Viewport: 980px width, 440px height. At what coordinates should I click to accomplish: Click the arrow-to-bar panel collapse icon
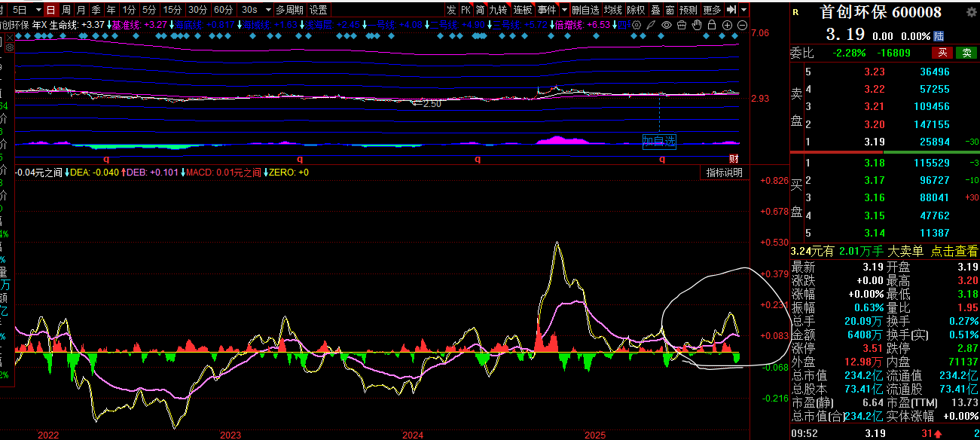(731, 10)
